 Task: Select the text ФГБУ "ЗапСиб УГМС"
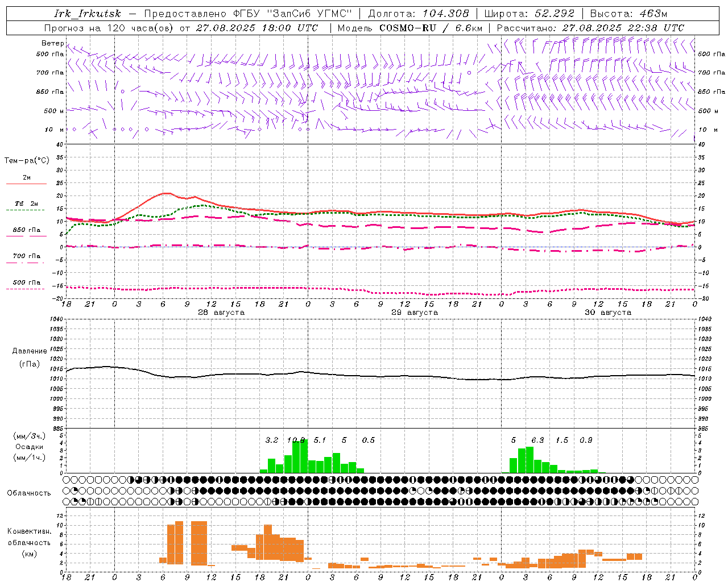[x=293, y=14]
